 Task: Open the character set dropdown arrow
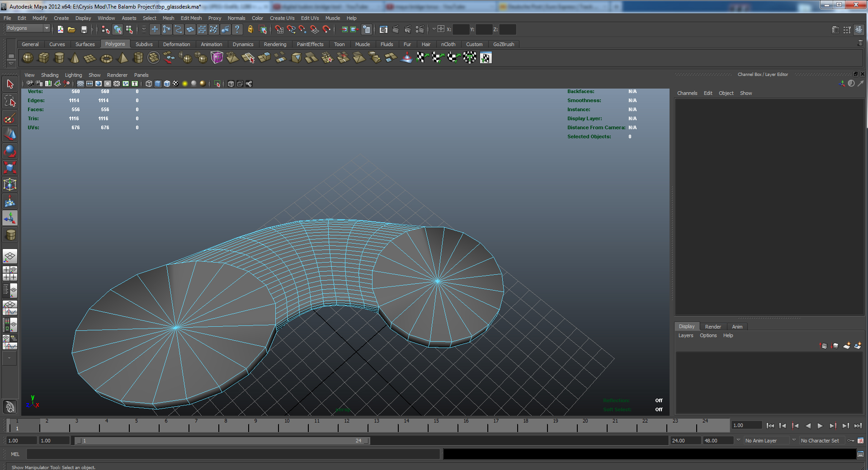pos(794,440)
